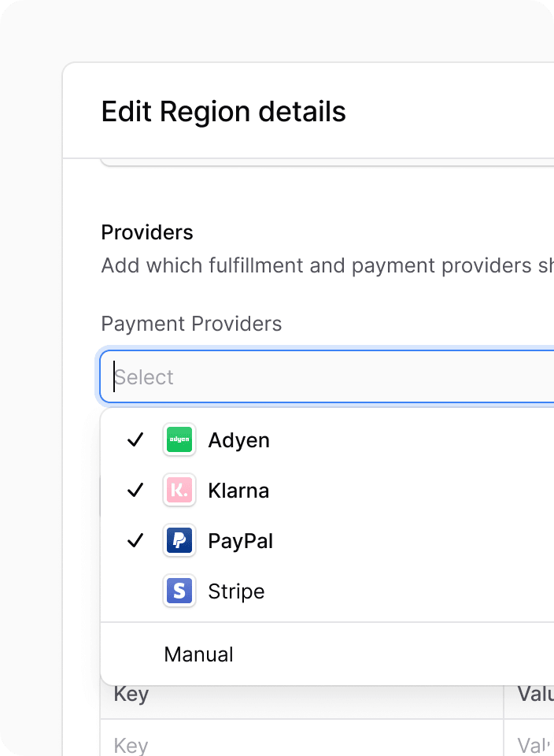554x756 pixels.
Task: Click the Value column header
Action: point(535,695)
